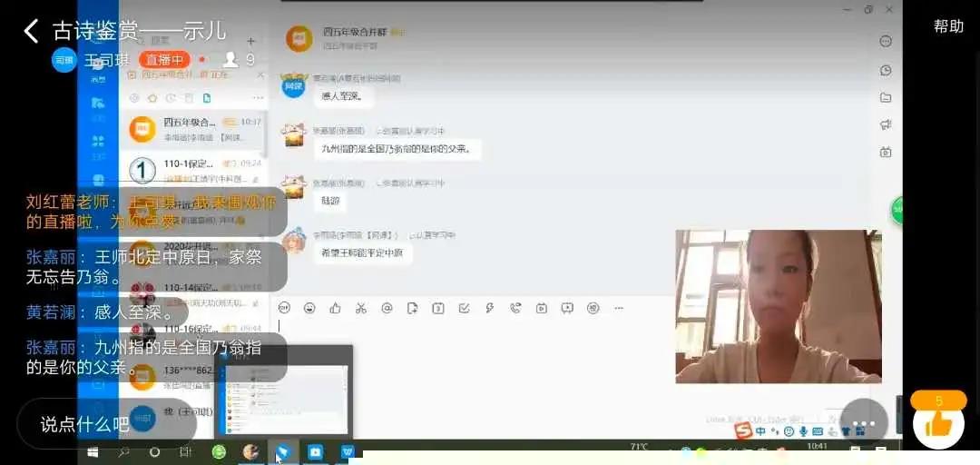Open Cortana circle on taskbar
This screenshot has height=465, width=980.
tap(154, 451)
